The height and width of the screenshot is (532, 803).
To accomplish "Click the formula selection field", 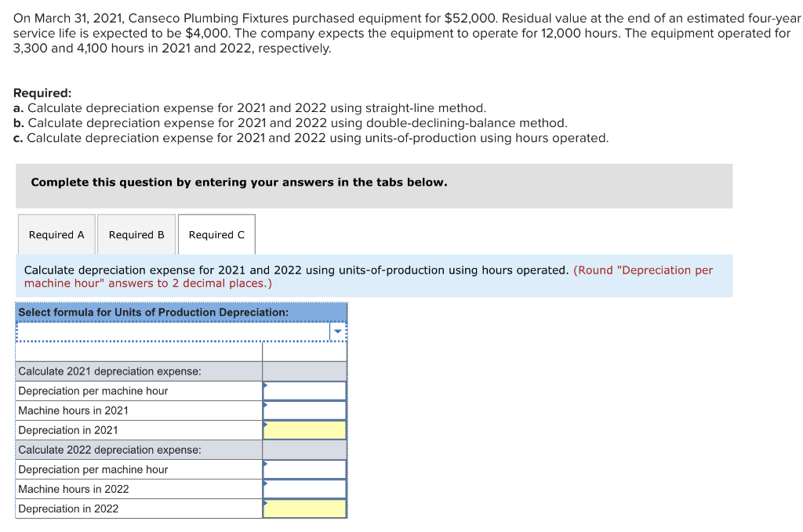I will (173, 332).
